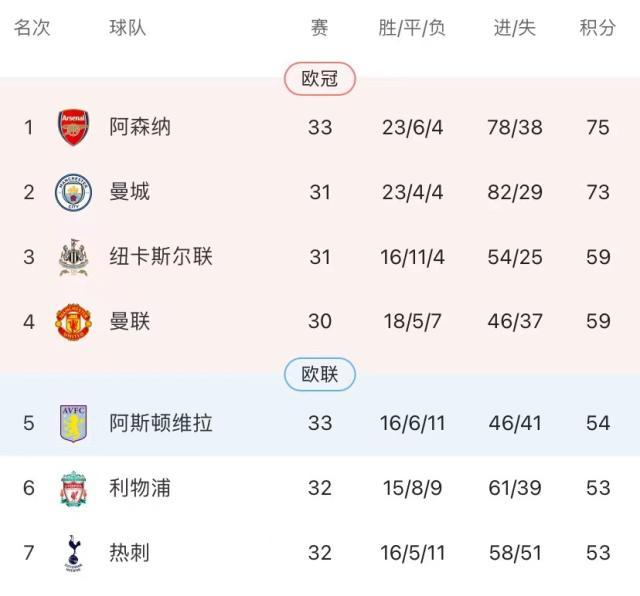Screen dimensions: 640x596
Task: Click the Manchester City club crest
Action: pyautogui.click(x=73, y=191)
